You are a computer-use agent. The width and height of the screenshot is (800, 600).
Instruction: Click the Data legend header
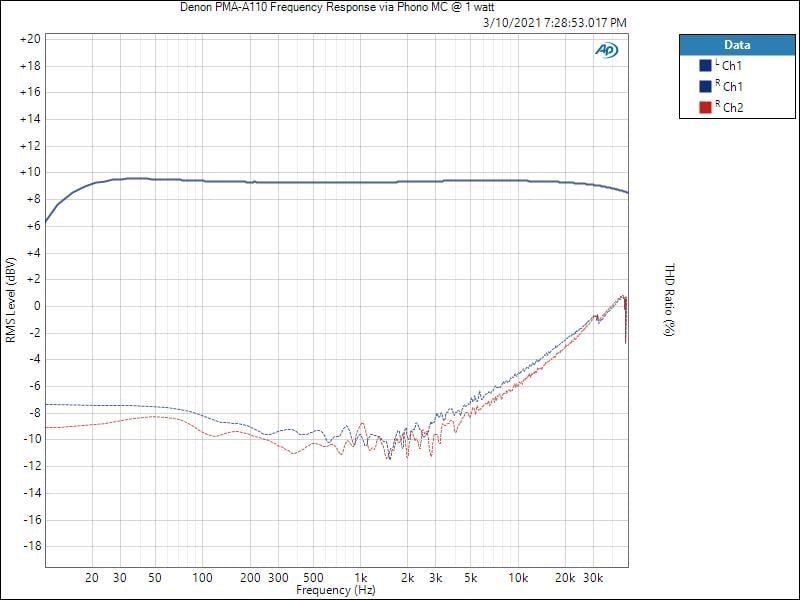tap(736, 45)
